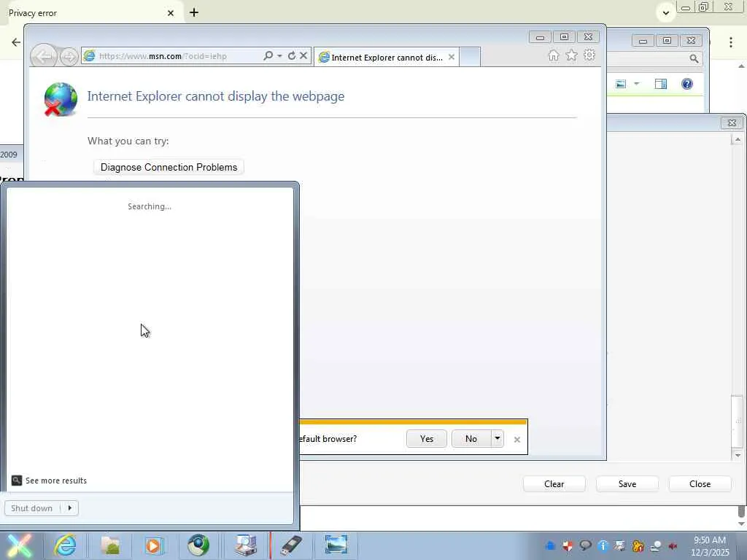Click the Save button in dialog
This screenshot has height=560, width=747.
point(627,484)
